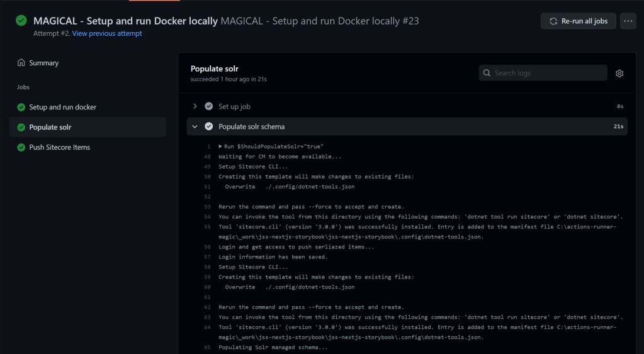Click the three-dot more options button

coord(628,21)
